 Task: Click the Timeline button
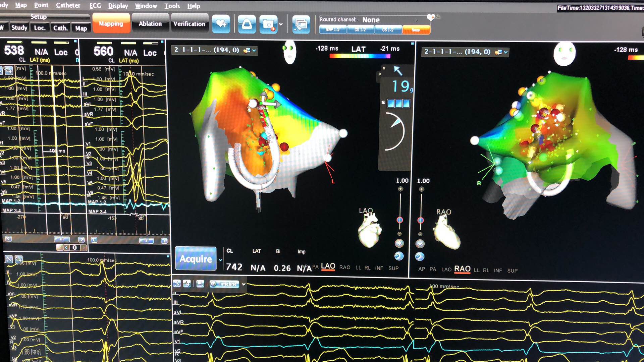coord(224,284)
